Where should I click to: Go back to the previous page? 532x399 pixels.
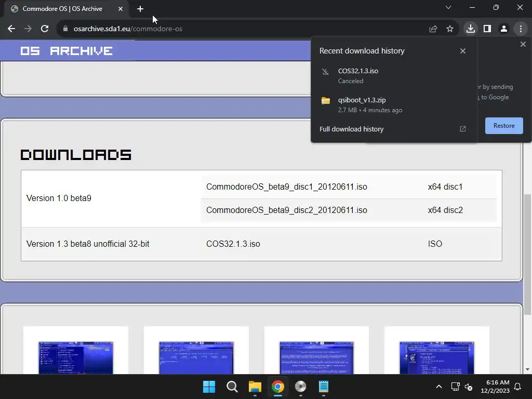click(x=11, y=29)
